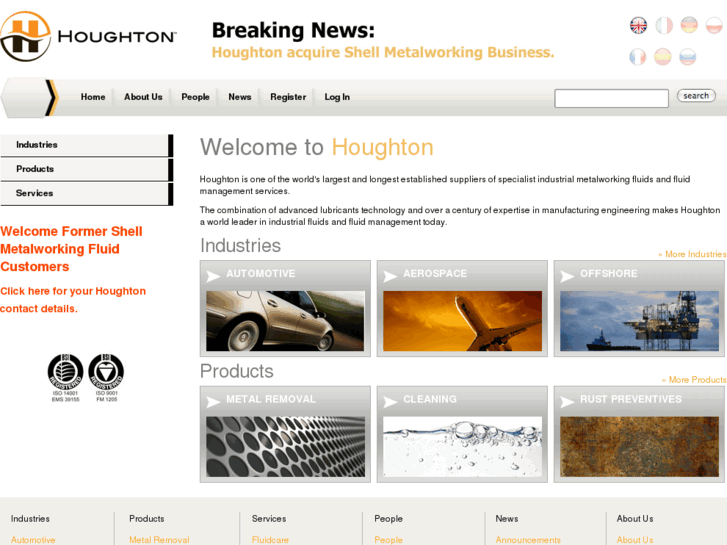The width and height of the screenshot is (727, 545).
Task: Click the arrow icon beside Offshore
Action: [x=567, y=276]
